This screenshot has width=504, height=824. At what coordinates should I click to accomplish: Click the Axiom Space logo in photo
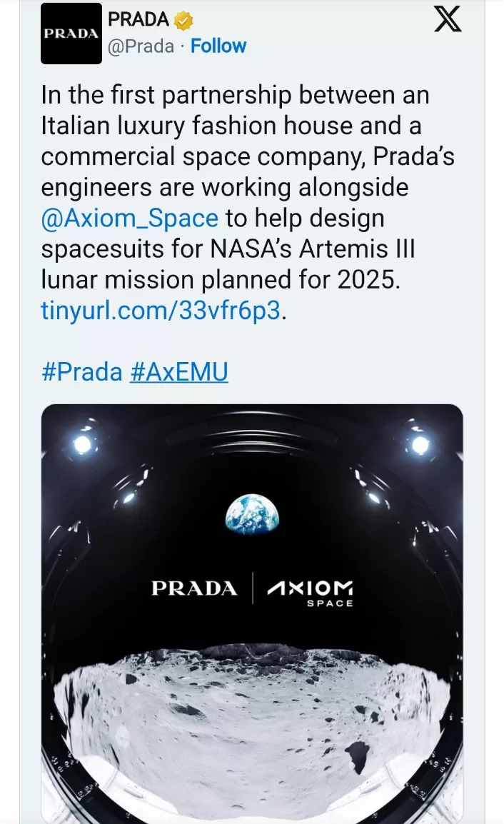310,593
